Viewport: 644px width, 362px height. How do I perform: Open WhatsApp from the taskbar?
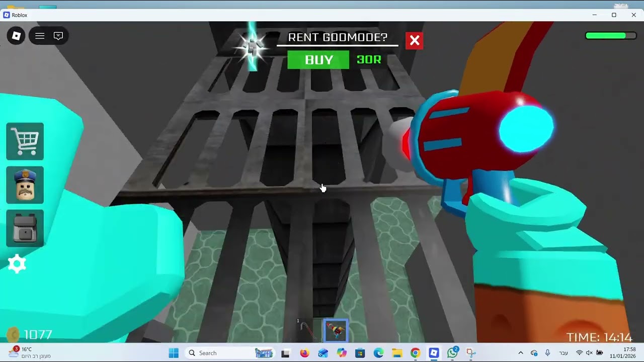[x=452, y=353]
